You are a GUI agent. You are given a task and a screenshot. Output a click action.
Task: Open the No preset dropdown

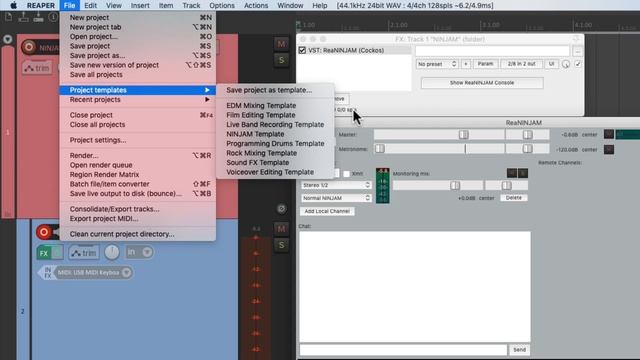click(x=436, y=64)
